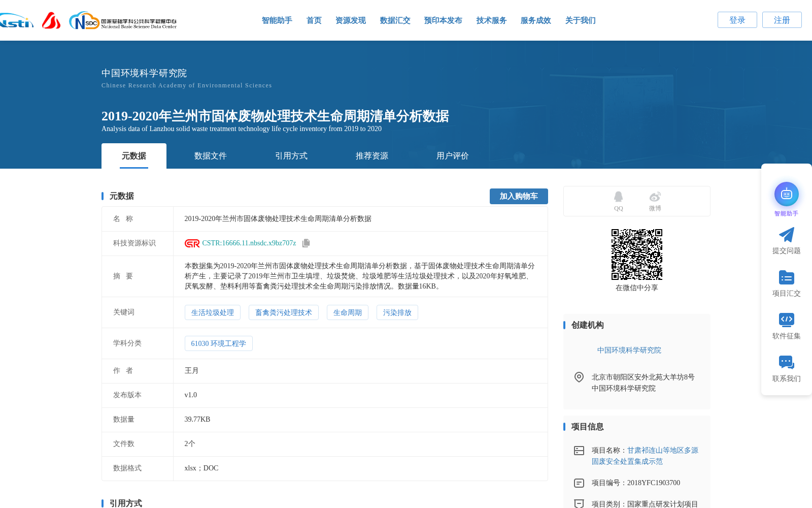This screenshot has height=508, width=812.
Task: Select version value v1.0
Action: click(x=191, y=395)
